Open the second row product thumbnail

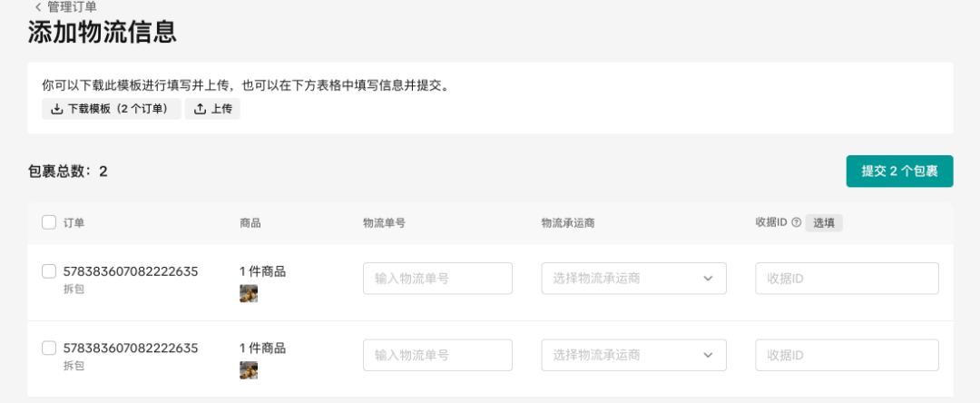(x=249, y=370)
